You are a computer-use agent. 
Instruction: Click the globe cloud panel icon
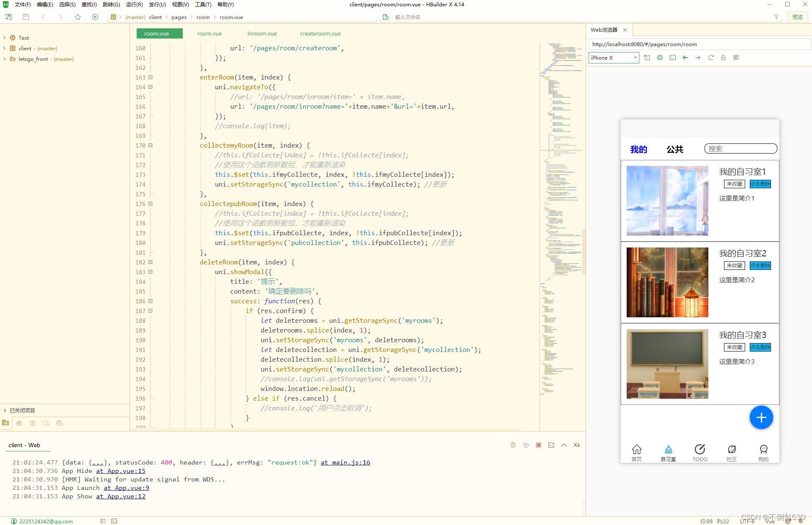coord(60,423)
